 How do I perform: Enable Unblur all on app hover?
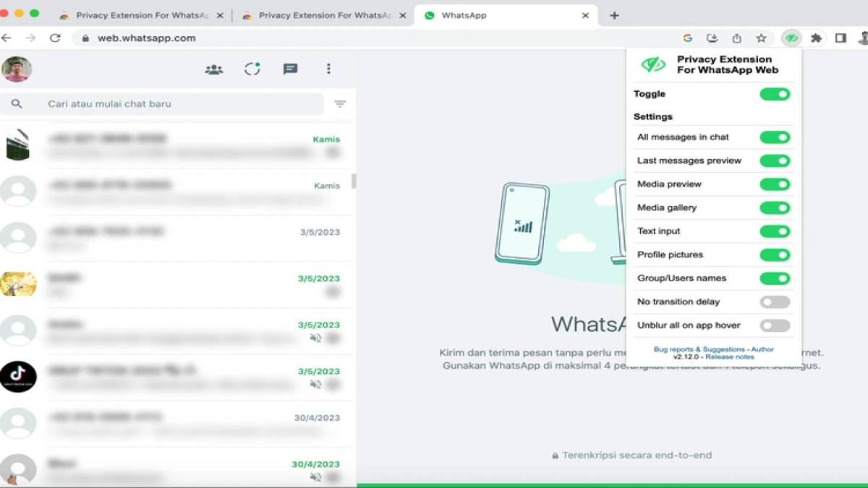[775, 325]
